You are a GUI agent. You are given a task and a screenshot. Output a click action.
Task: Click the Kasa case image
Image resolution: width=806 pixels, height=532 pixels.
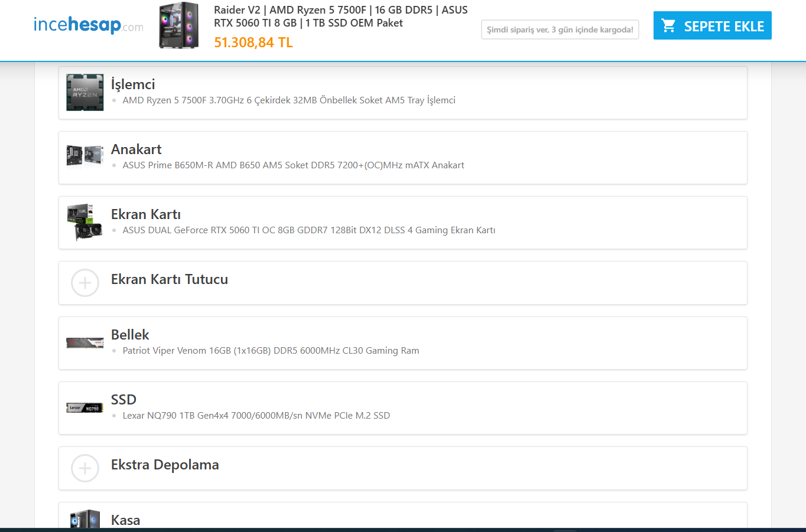coord(84,518)
